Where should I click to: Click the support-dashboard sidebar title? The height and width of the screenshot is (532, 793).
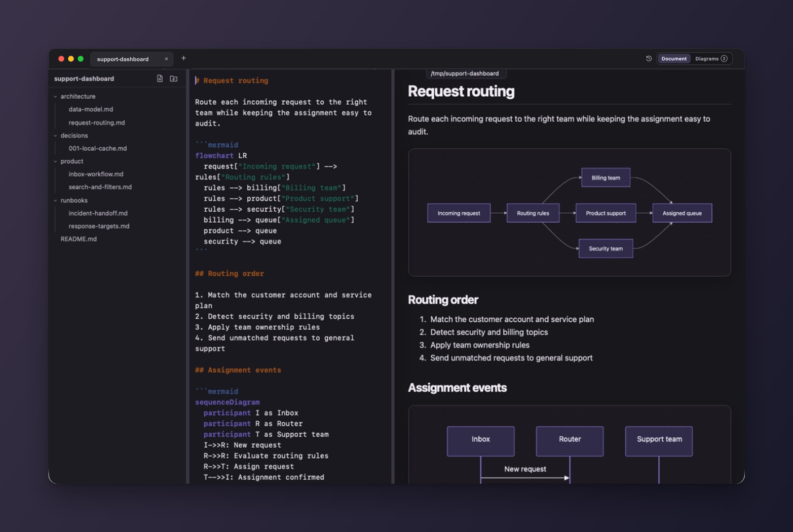click(84, 79)
